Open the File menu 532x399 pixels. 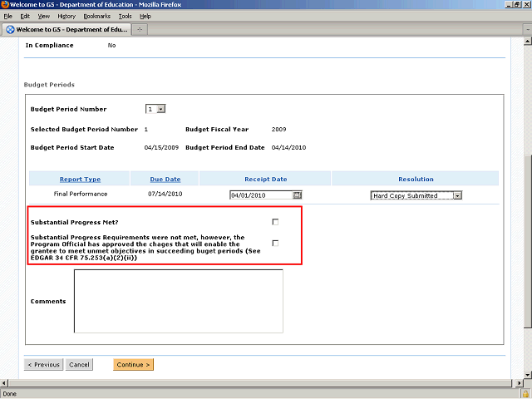pyautogui.click(x=8, y=17)
